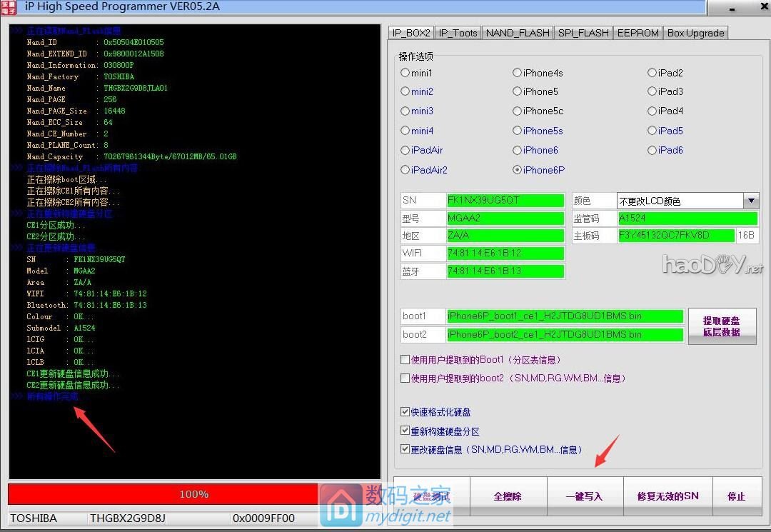Click the SN input field
Image resolution: width=771 pixels, height=532 pixels.
(505, 201)
